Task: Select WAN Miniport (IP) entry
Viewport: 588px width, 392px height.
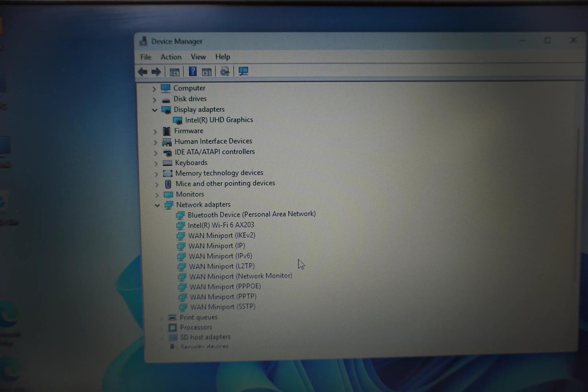Action: [x=217, y=246]
